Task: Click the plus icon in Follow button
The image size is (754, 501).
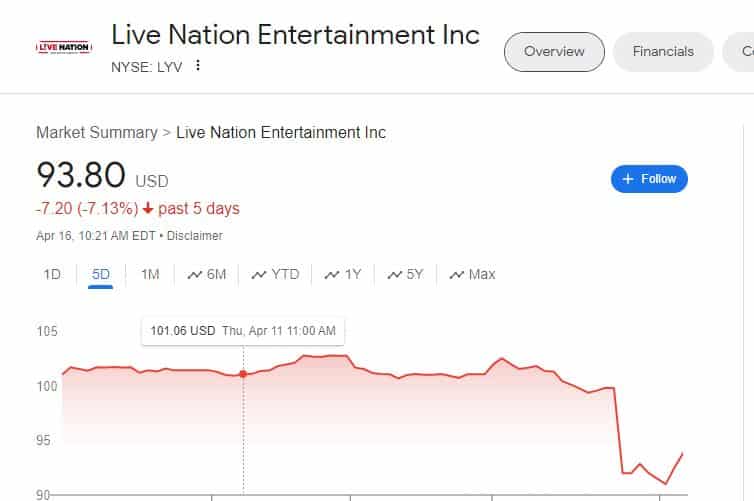Action: [x=628, y=179]
